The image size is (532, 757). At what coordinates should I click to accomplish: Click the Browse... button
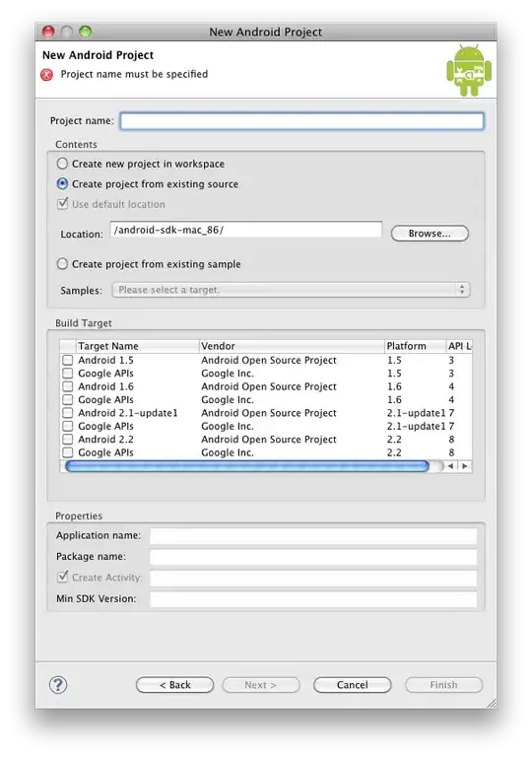coord(430,234)
